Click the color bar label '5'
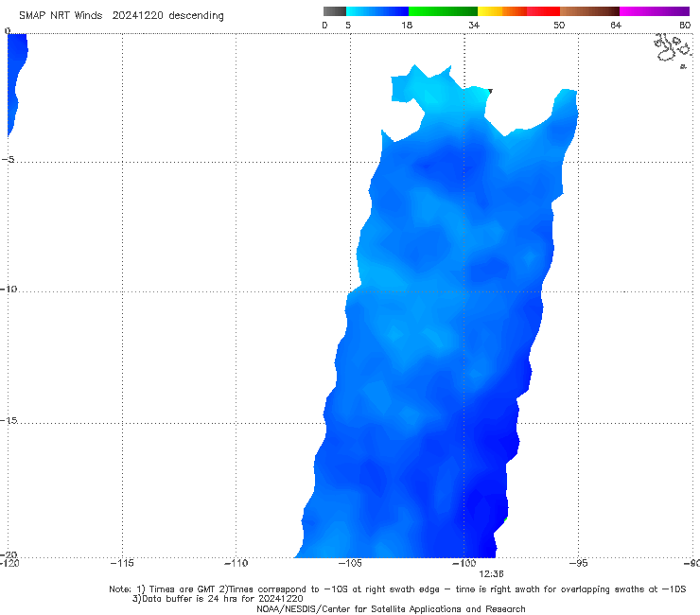 coord(348,25)
